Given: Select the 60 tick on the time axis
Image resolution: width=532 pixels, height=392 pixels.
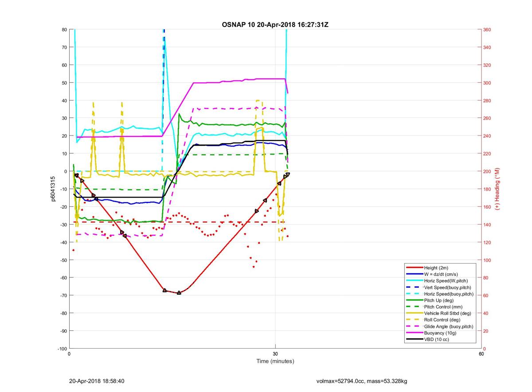Looking at the screenshot, I should [481, 354].
